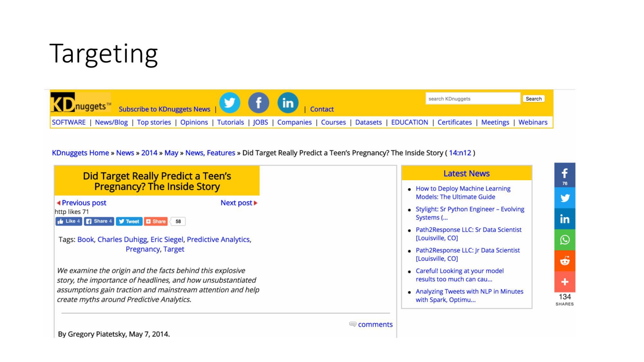Click the article title Did Target Really Predict
The width and height of the screenshot is (644, 362).
coord(157,181)
